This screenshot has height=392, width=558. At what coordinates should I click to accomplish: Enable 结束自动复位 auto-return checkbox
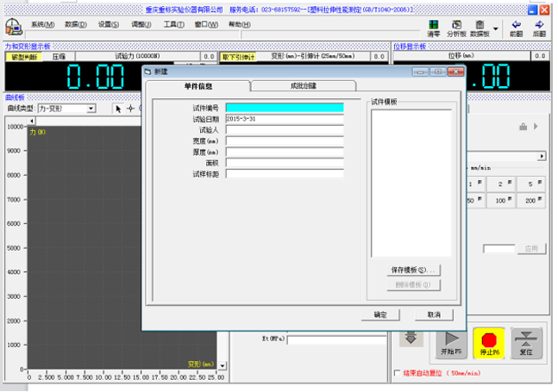click(397, 374)
